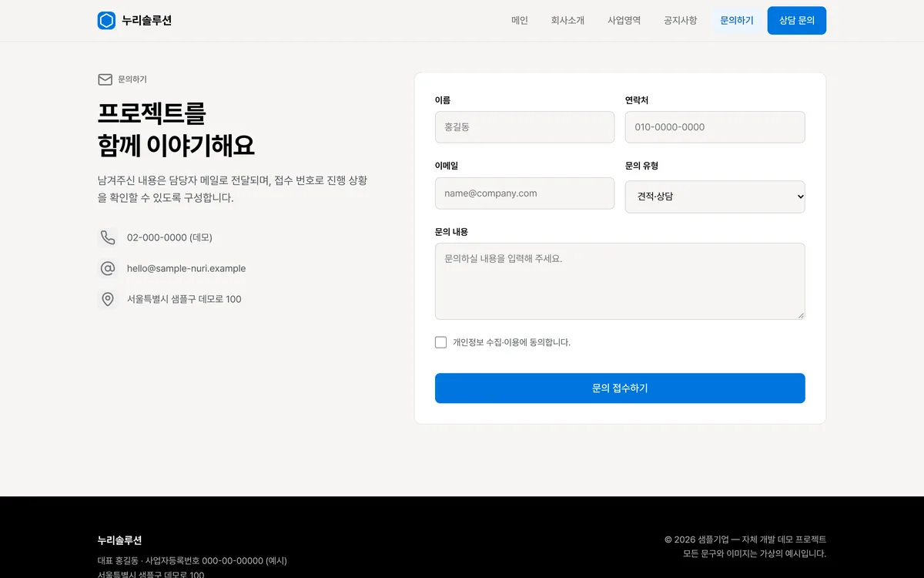Click the 문의 내용 textarea
The image size is (924, 578).
click(x=620, y=281)
